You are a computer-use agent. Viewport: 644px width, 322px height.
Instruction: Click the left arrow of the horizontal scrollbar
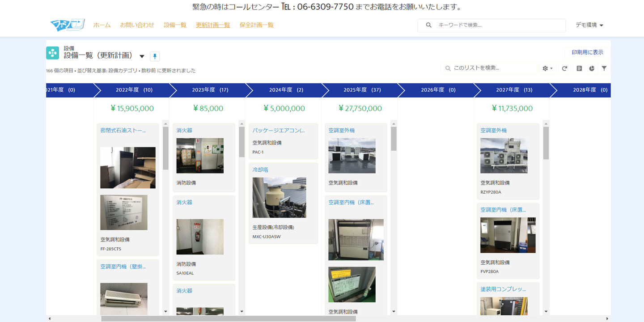[49, 319]
